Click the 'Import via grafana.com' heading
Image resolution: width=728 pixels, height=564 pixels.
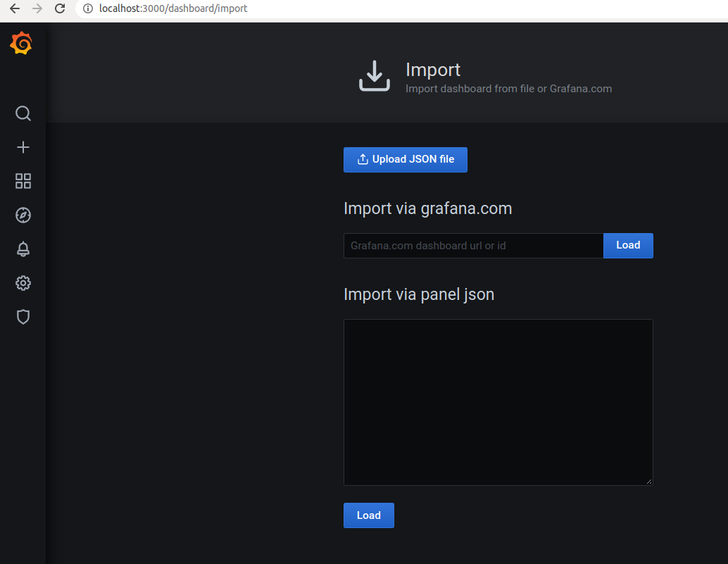tap(427, 208)
